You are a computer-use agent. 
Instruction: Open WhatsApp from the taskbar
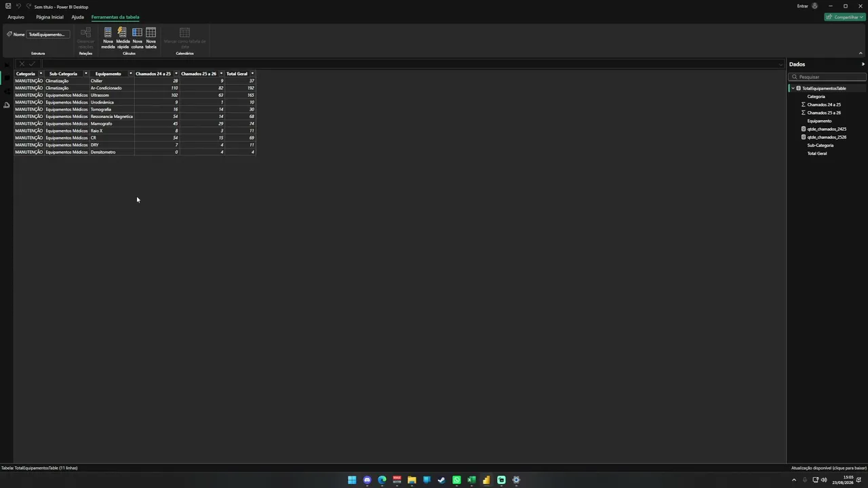tap(456, 480)
